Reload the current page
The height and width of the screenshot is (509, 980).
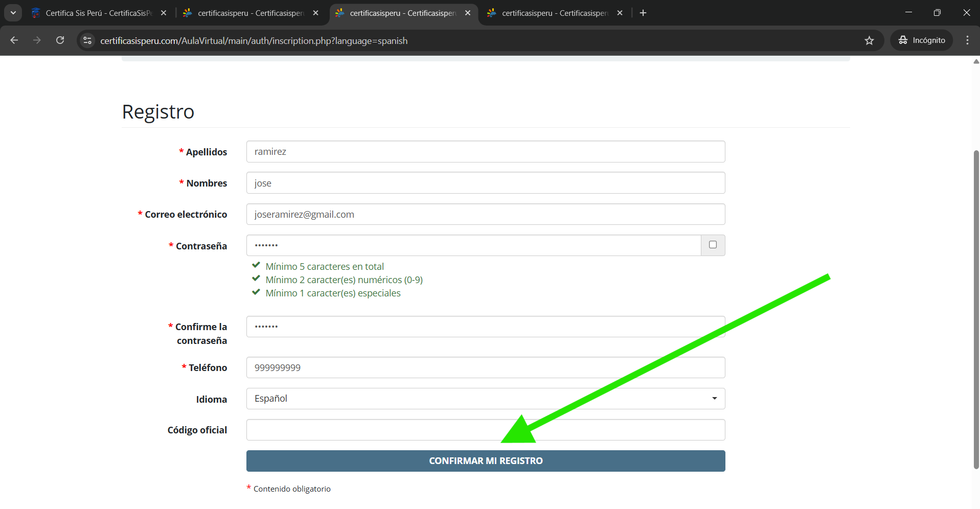60,40
